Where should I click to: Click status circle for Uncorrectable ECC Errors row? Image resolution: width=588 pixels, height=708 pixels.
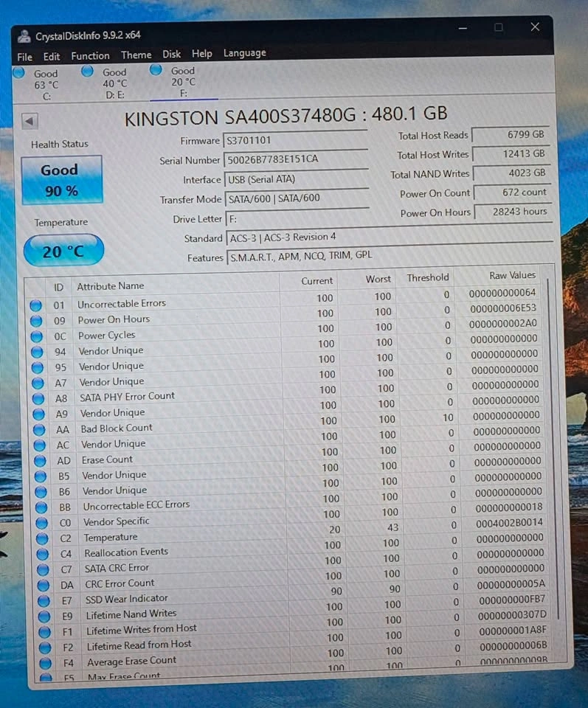click(x=41, y=507)
